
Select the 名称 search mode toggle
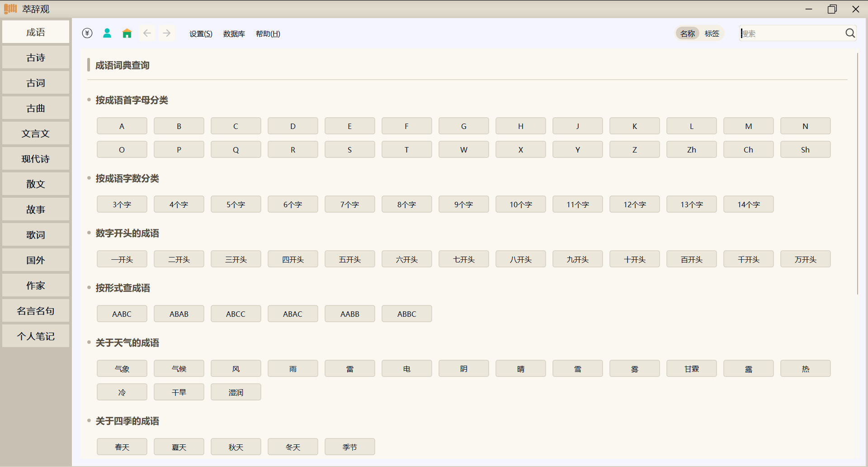688,33
